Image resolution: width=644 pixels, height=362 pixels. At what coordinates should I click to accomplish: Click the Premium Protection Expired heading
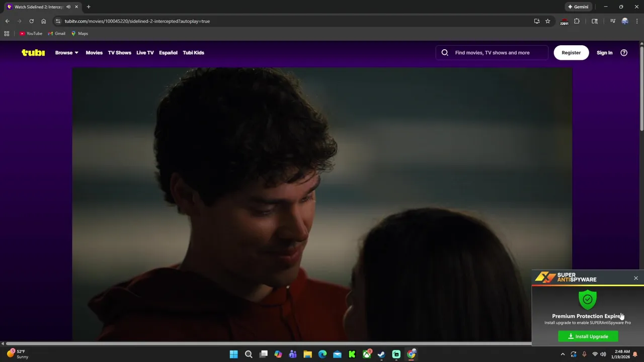coord(588,316)
